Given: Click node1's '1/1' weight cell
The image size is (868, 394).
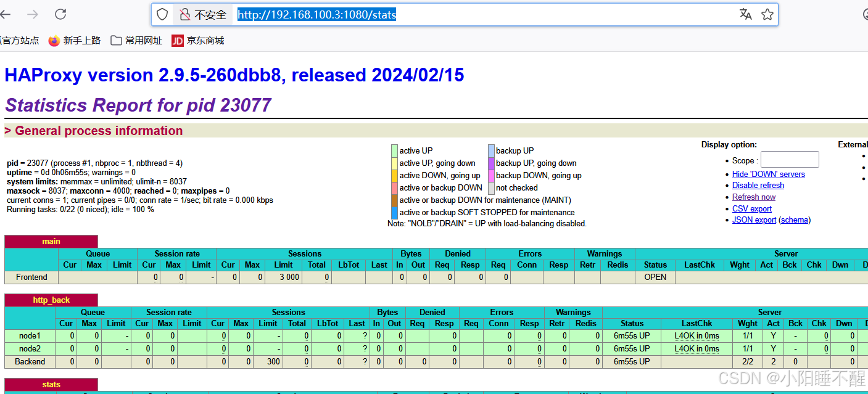Looking at the screenshot, I should [x=747, y=336].
